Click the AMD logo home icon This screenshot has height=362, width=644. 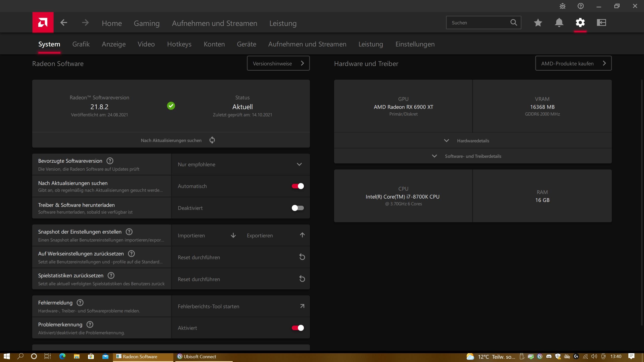43,23
